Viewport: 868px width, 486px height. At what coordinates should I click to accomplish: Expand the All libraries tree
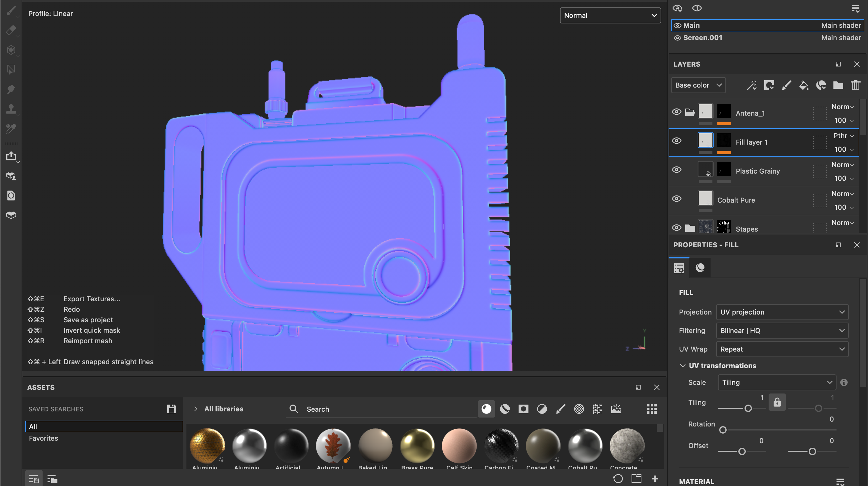click(195, 409)
